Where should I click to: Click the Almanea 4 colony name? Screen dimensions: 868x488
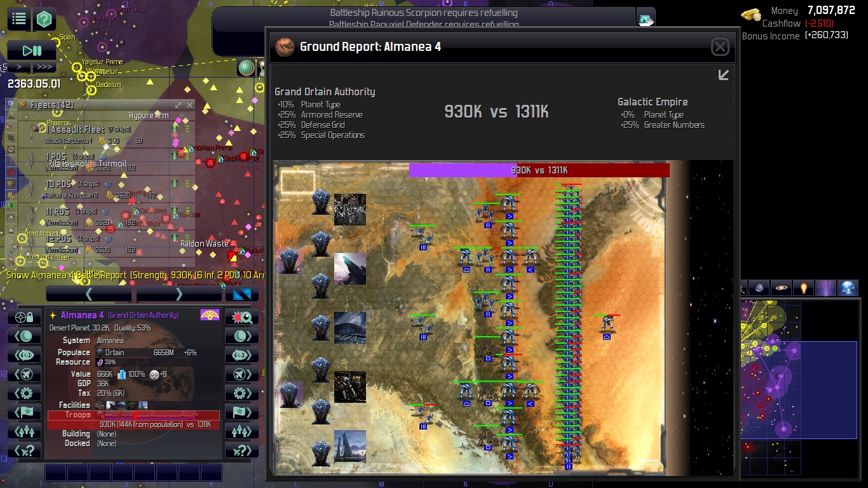point(83,315)
